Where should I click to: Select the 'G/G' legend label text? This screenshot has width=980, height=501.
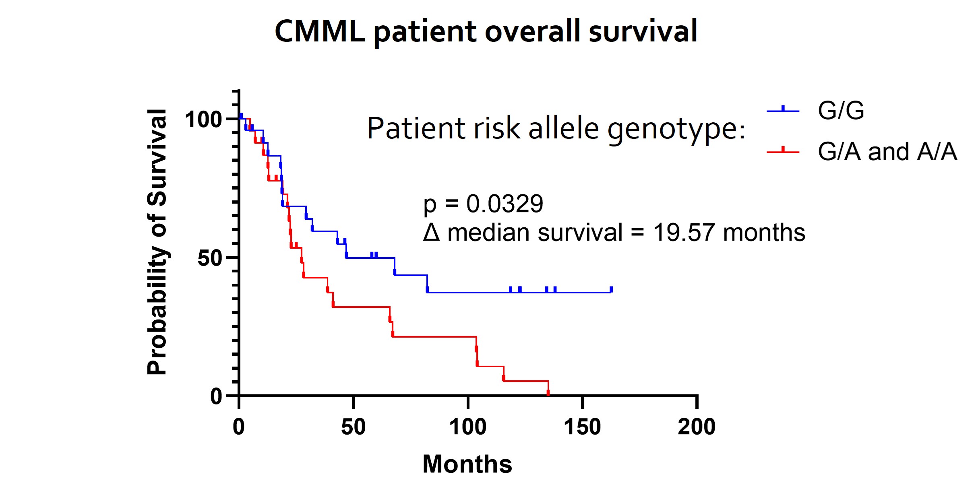point(841,110)
